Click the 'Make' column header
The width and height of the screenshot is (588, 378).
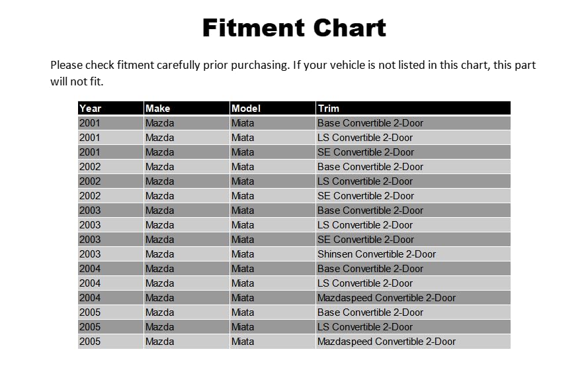click(158, 109)
